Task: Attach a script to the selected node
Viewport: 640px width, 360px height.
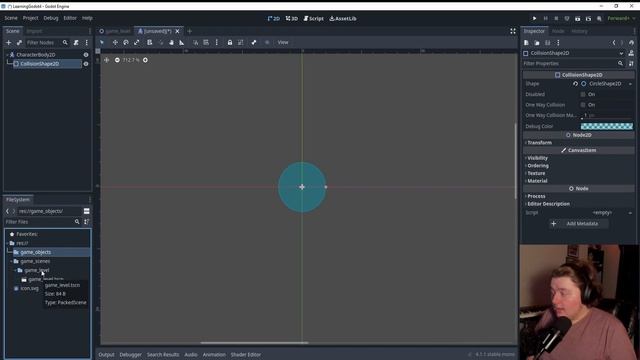Action: [76, 42]
